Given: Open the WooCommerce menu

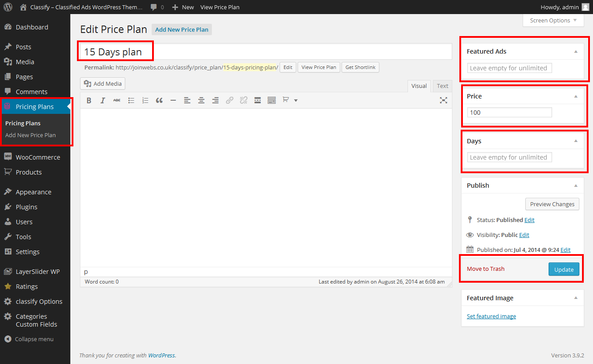Looking at the screenshot, I should point(35,157).
